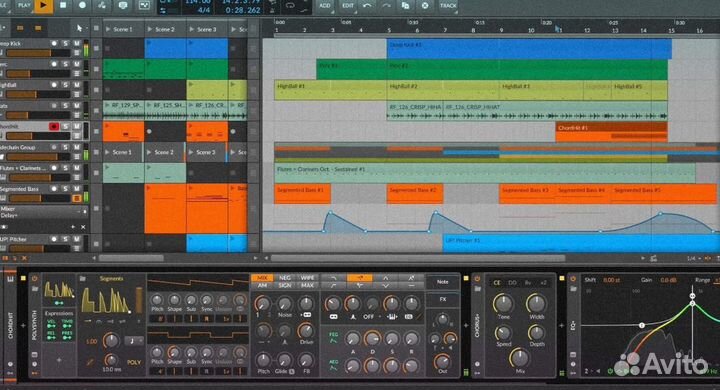Solo the Sidechain Group track
The width and height of the screenshot is (720, 390).
pyautogui.click(x=66, y=147)
